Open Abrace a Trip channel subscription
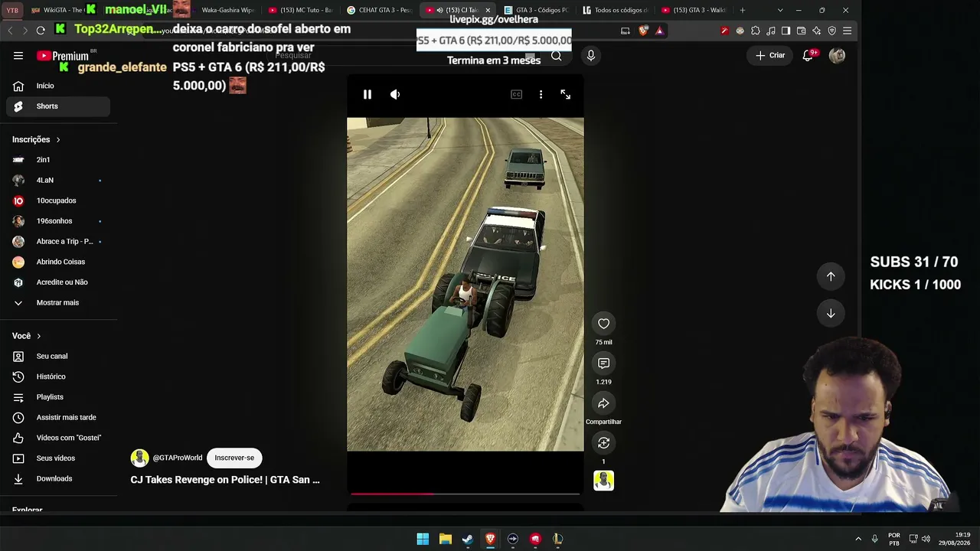The width and height of the screenshot is (980, 551). (x=58, y=242)
